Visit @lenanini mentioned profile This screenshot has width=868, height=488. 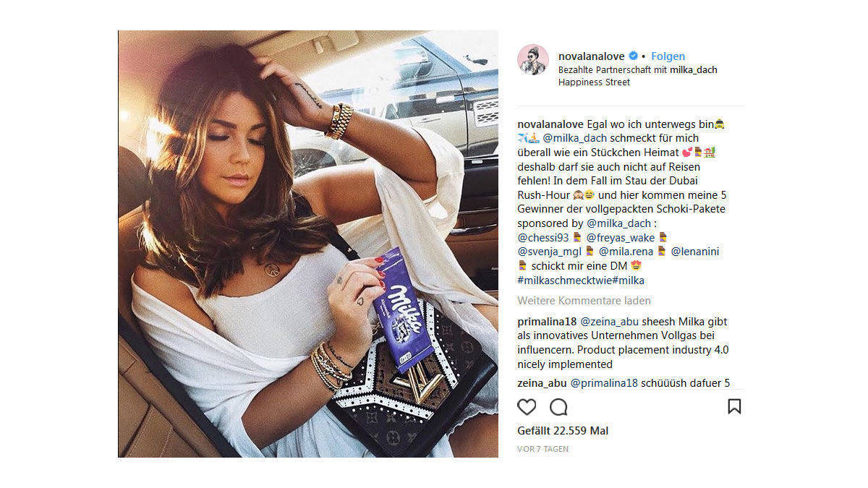click(695, 252)
